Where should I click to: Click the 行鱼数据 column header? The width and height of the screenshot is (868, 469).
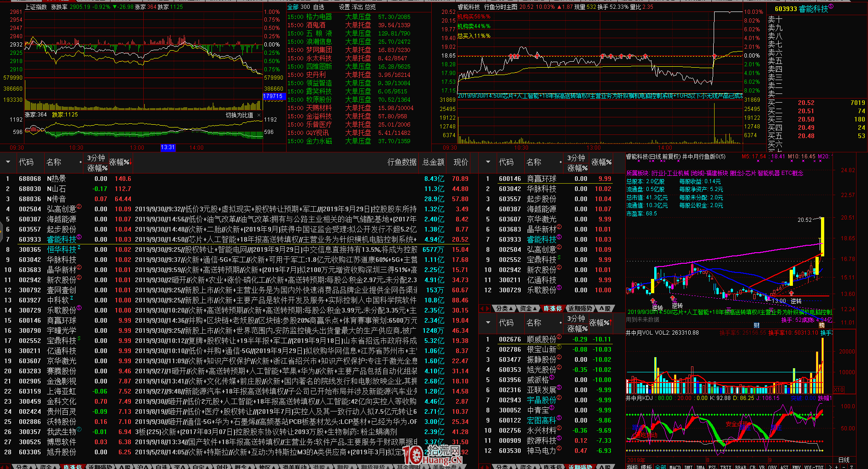402,162
